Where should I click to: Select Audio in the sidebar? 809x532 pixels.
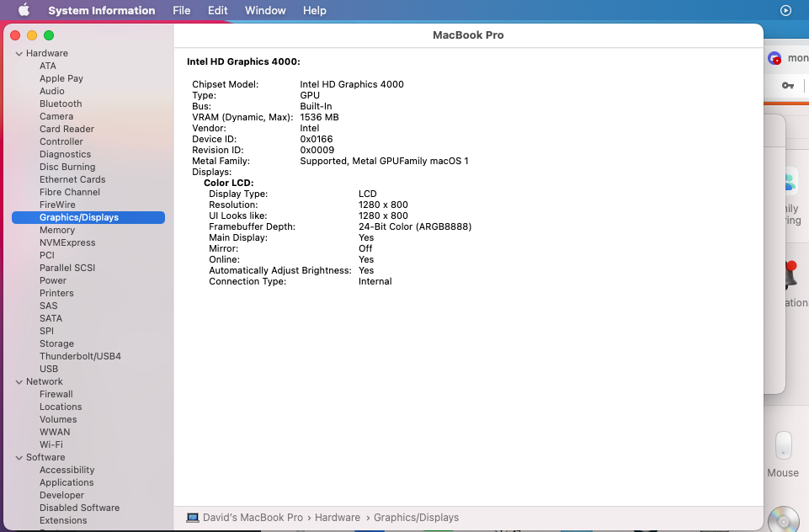(52, 92)
